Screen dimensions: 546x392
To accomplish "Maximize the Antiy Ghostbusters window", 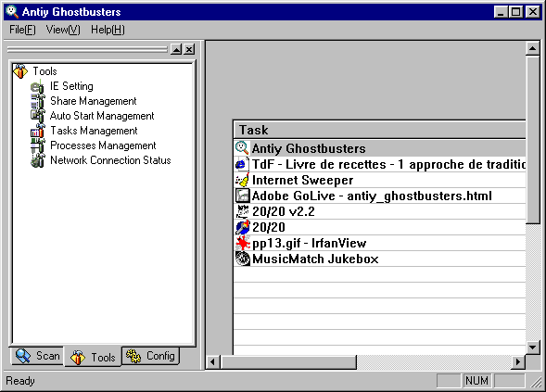I will [x=515, y=12].
